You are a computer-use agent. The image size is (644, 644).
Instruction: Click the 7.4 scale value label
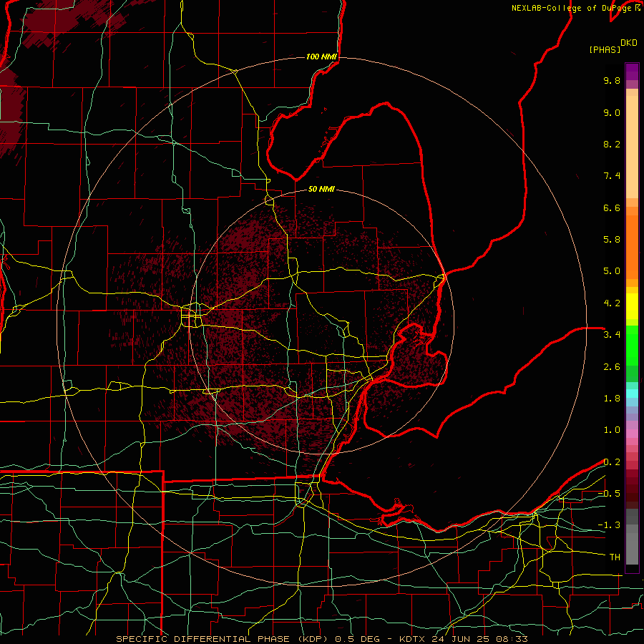click(x=612, y=176)
